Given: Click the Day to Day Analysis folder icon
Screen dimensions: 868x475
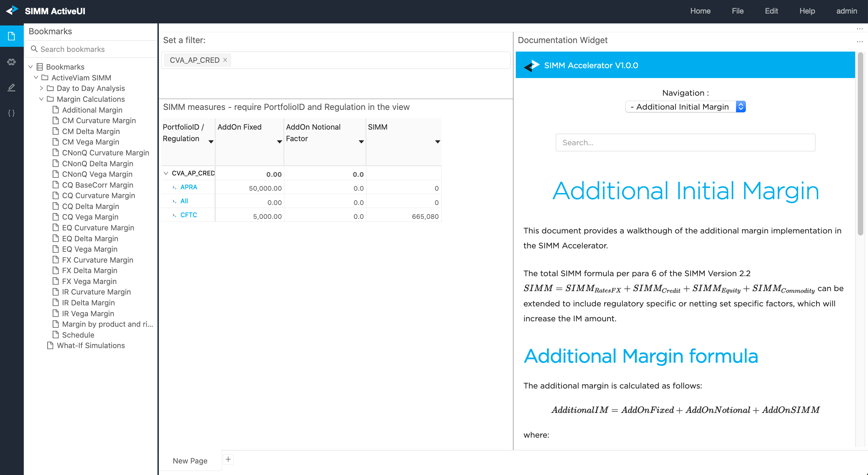Looking at the screenshot, I should coord(50,88).
